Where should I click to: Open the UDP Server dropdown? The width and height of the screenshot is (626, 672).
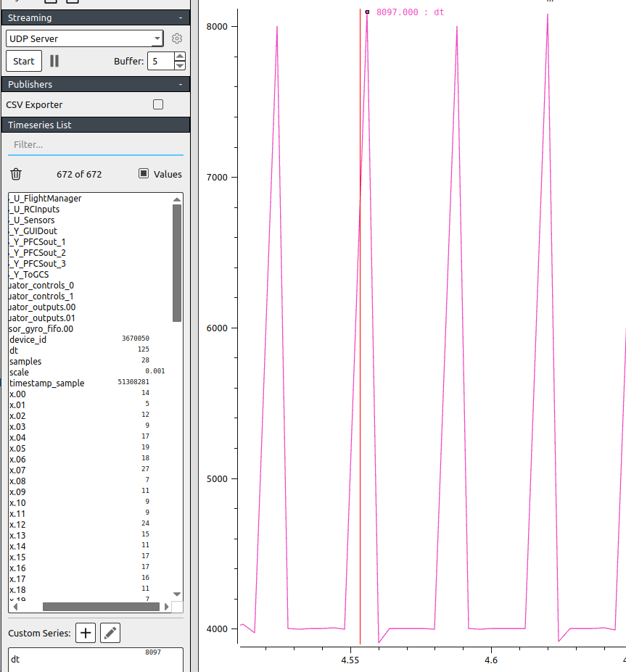click(85, 38)
